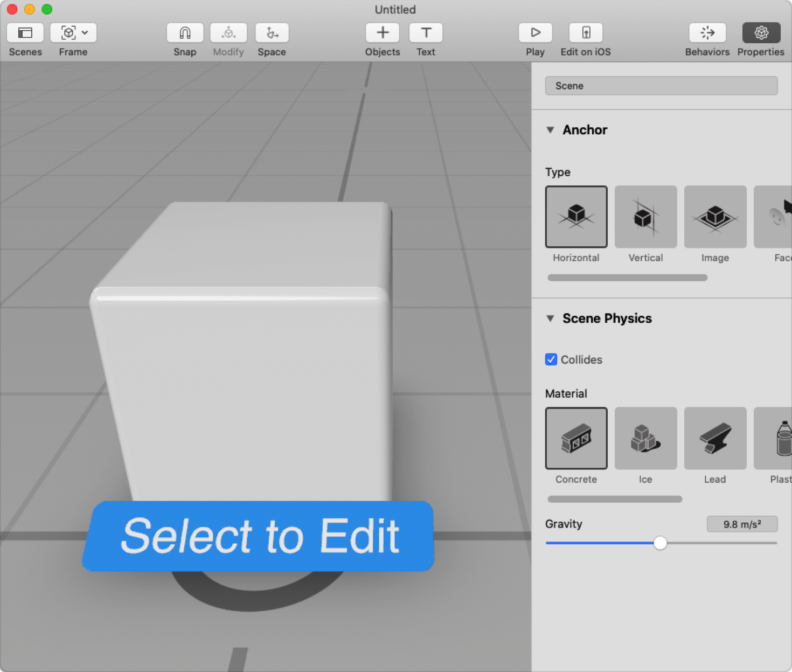Select the Concrete material
This screenshot has height=672, width=792.
pos(576,438)
